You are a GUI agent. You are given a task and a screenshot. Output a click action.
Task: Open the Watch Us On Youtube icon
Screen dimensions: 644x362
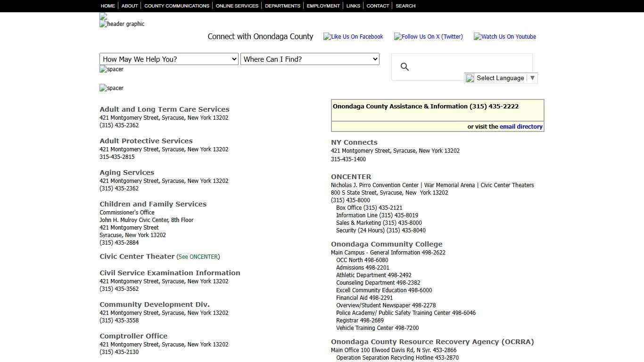[504, 37]
